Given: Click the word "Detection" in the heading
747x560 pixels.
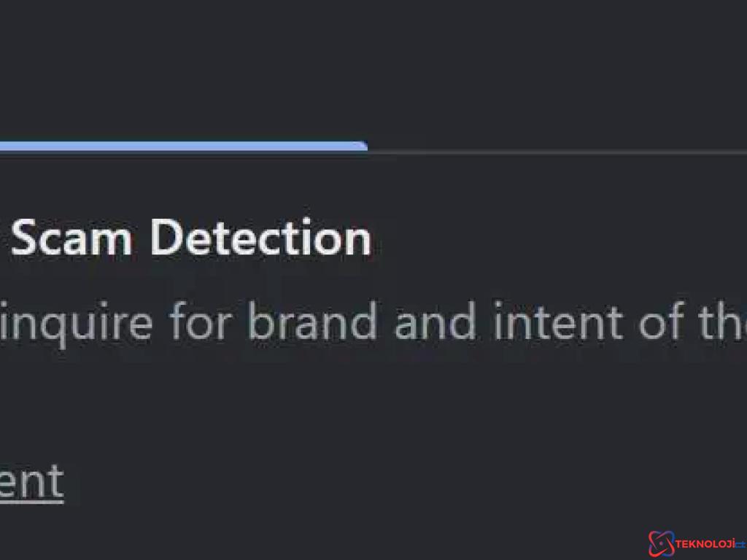Looking at the screenshot, I should (260, 238).
